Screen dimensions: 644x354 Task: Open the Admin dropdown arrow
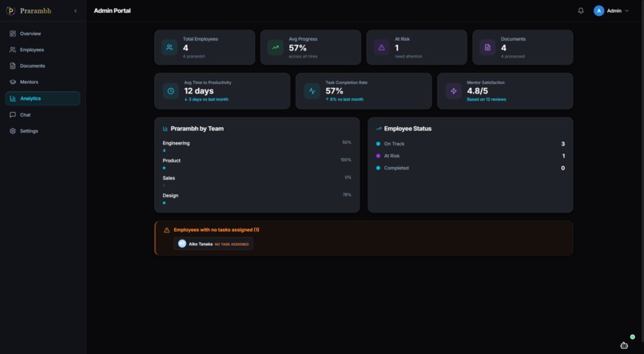(x=626, y=10)
